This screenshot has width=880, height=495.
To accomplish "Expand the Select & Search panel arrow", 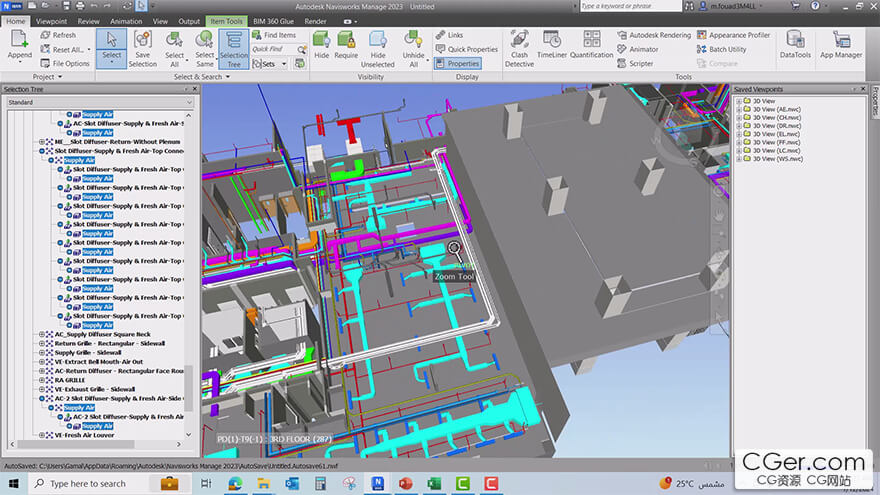I will click(228, 77).
